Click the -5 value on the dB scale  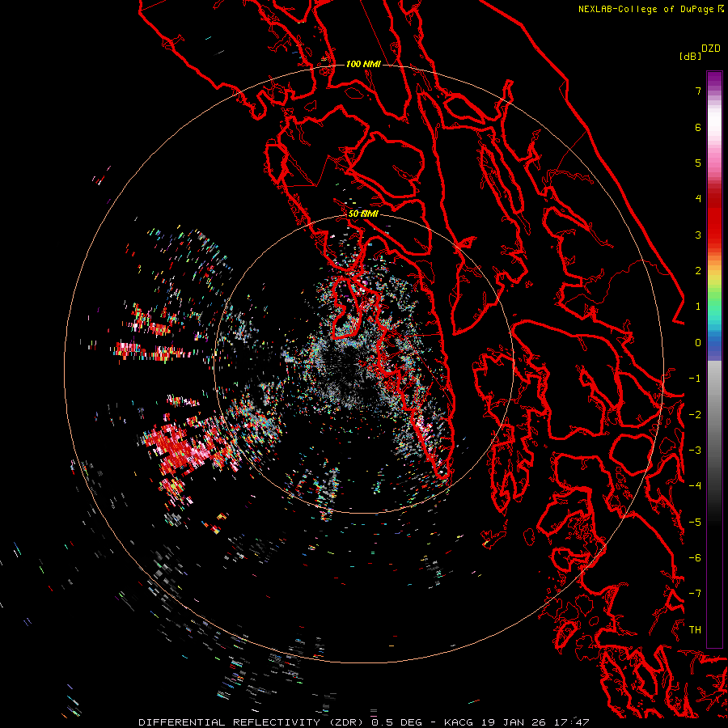pos(695,523)
